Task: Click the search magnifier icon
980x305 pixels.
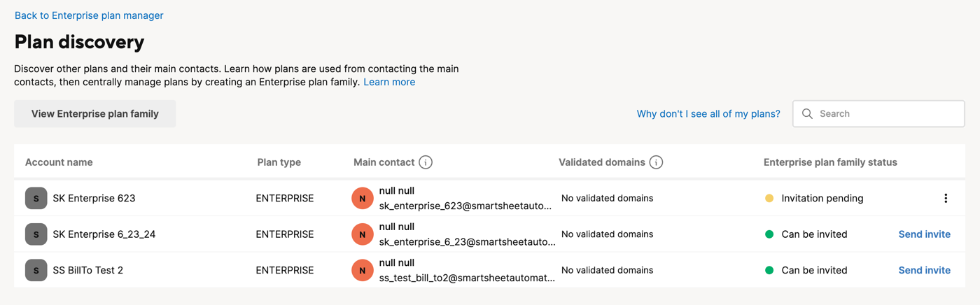Action: point(807,113)
